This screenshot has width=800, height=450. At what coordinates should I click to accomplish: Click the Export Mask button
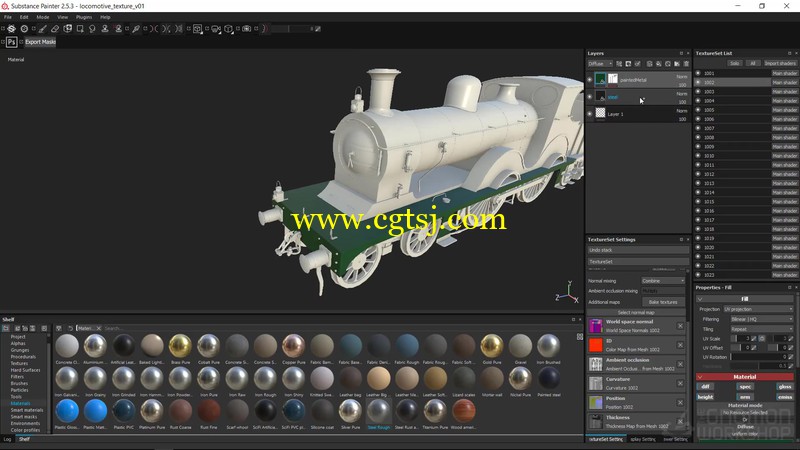click(40, 42)
